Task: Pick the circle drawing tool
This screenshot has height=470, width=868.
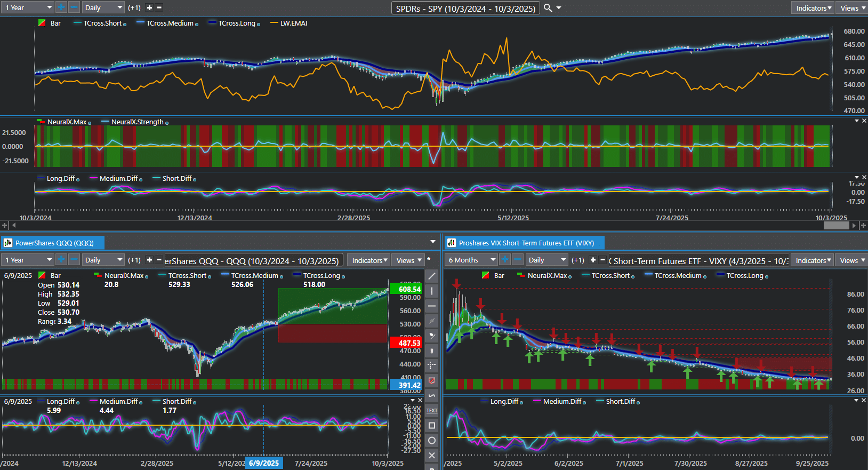Action: (x=432, y=440)
